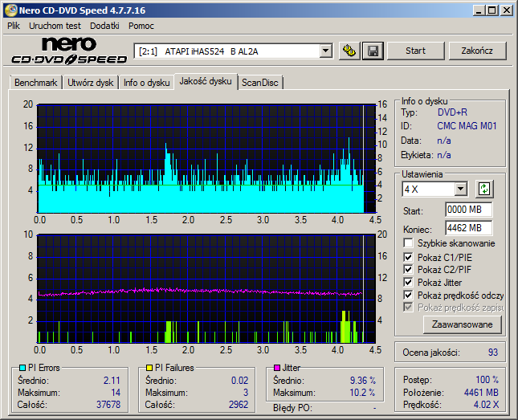518x420 pixels.
Task: Click the jitter graph magenta line
Action: pos(201,292)
